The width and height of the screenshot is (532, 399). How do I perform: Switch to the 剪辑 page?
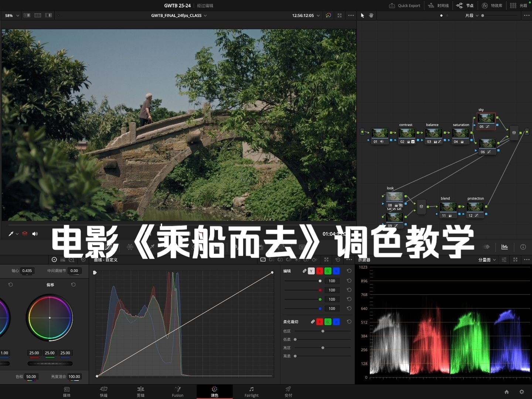pos(141,392)
